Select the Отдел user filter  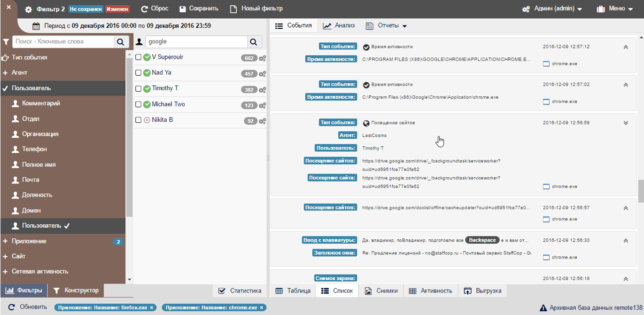click(x=63, y=119)
